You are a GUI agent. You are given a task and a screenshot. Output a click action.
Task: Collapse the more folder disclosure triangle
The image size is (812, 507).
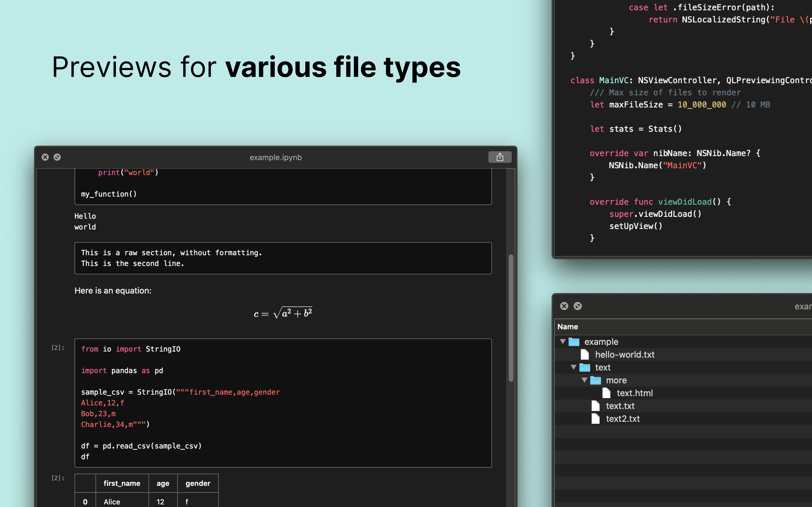tap(584, 380)
